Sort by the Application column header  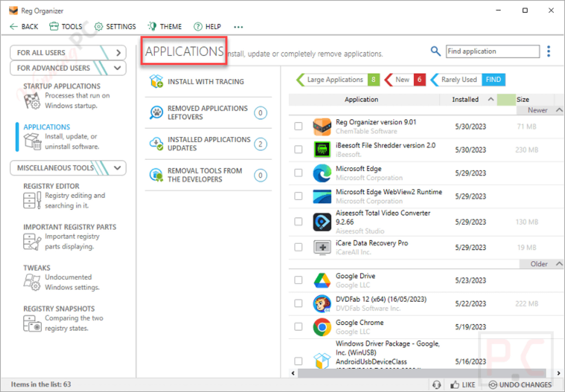[x=361, y=99]
